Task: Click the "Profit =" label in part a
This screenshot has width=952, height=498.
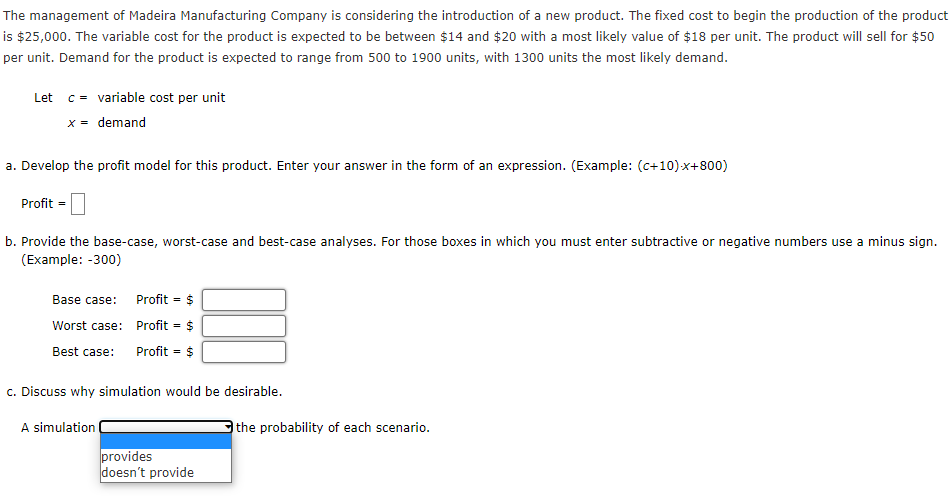Action: click(x=43, y=204)
